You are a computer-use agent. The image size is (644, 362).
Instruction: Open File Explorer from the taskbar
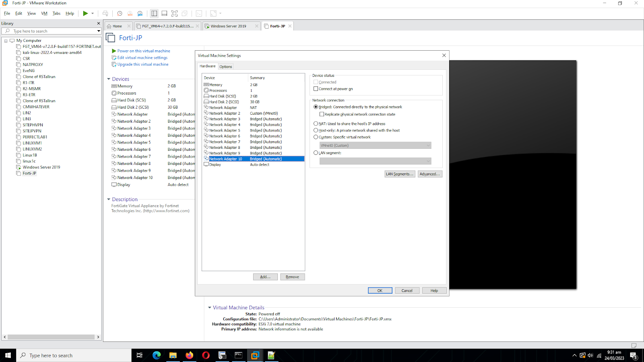173,355
